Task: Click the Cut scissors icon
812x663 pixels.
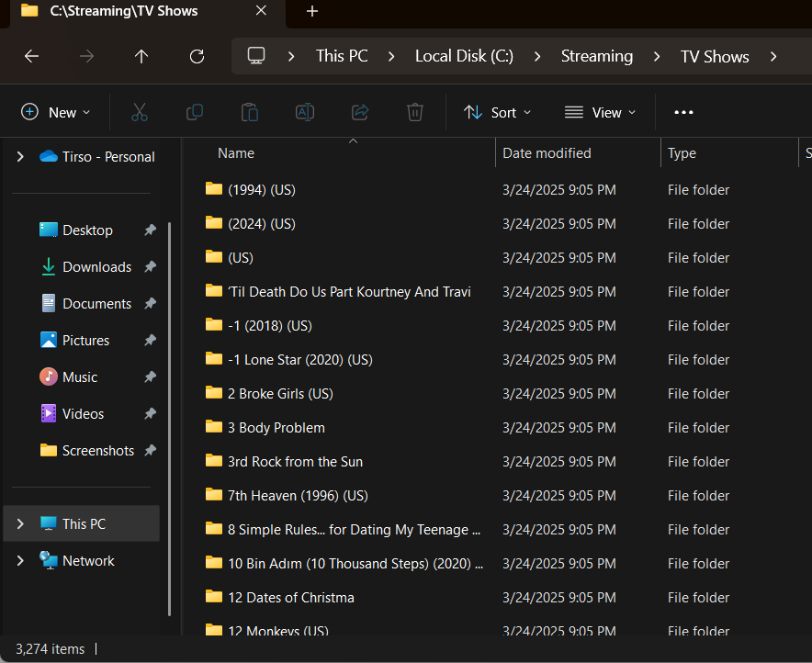Action: [140, 112]
